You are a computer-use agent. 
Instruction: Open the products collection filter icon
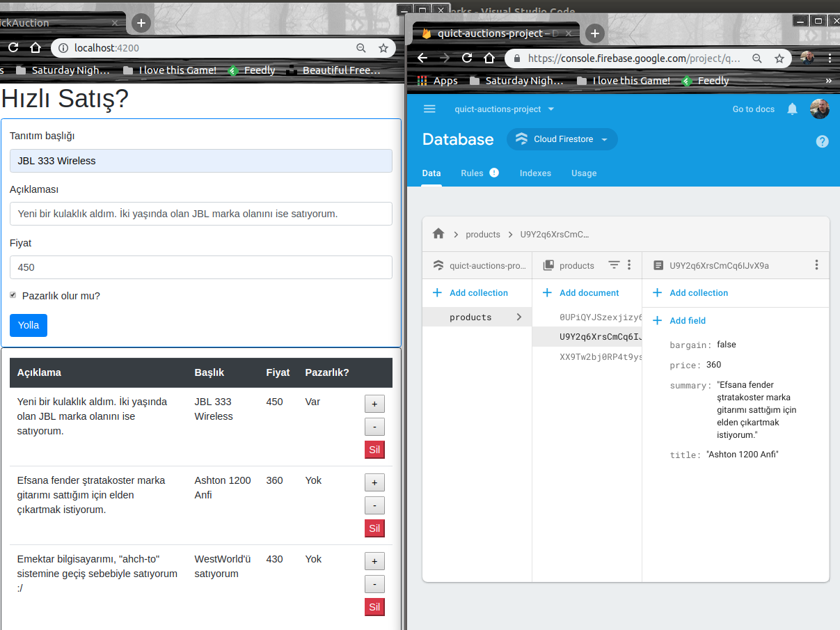point(614,265)
